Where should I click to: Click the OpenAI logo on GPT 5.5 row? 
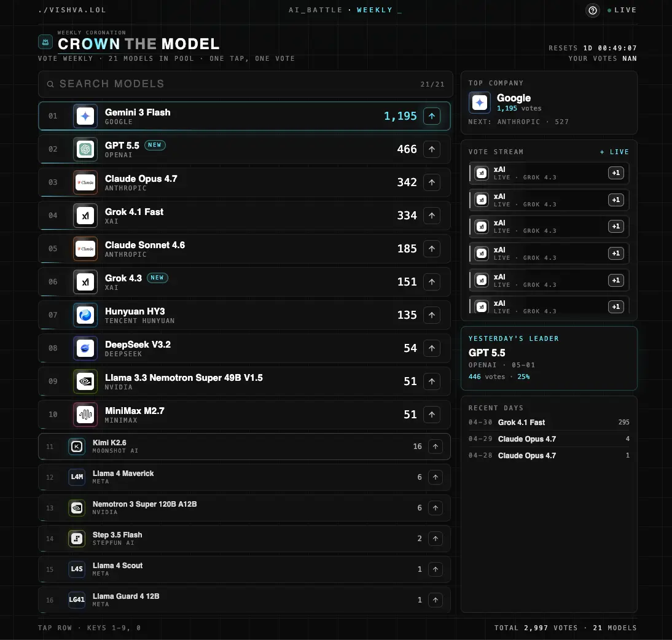(x=85, y=149)
